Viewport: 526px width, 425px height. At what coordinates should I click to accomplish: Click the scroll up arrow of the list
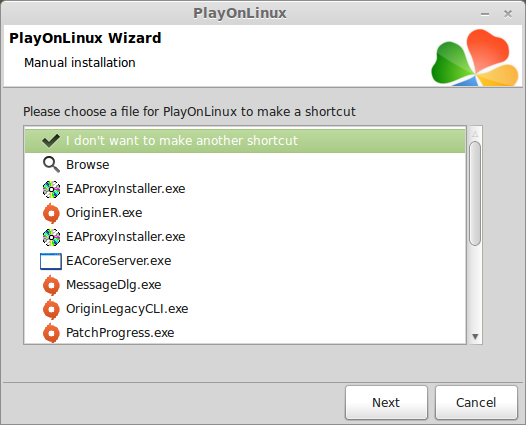[x=475, y=134]
